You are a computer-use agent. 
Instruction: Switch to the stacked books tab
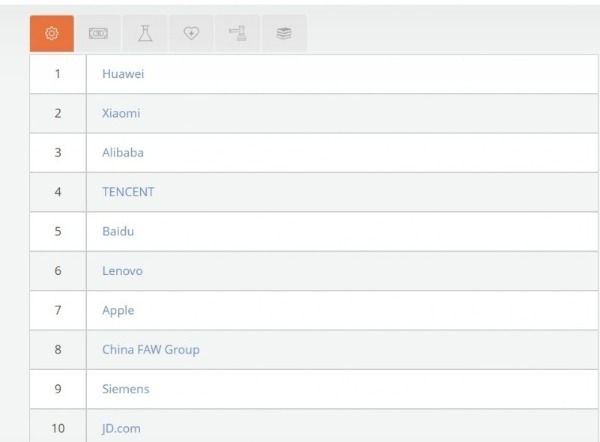[284, 34]
